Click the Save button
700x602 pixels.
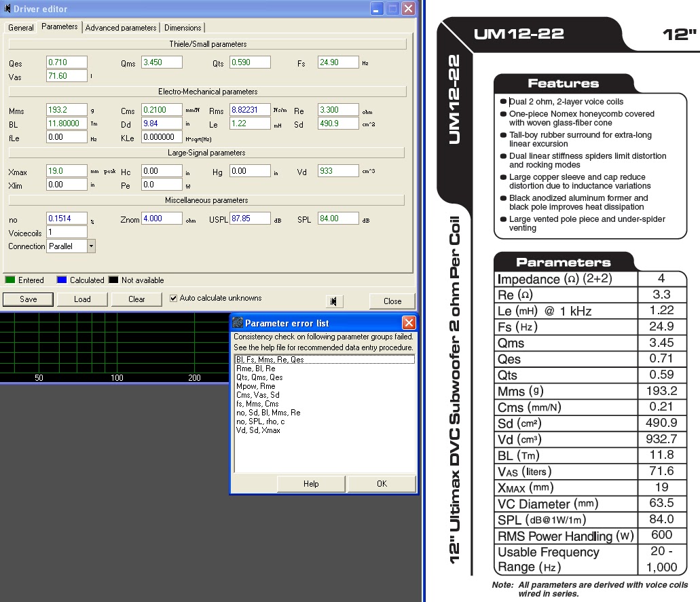coord(28,299)
